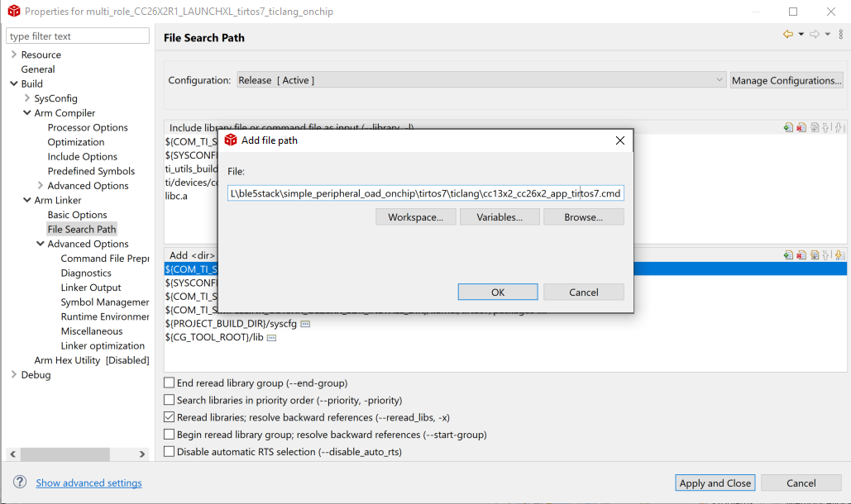This screenshot has width=851, height=504.
Task: Click Delete icon in library file list toolbar
Action: [x=801, y=128]
